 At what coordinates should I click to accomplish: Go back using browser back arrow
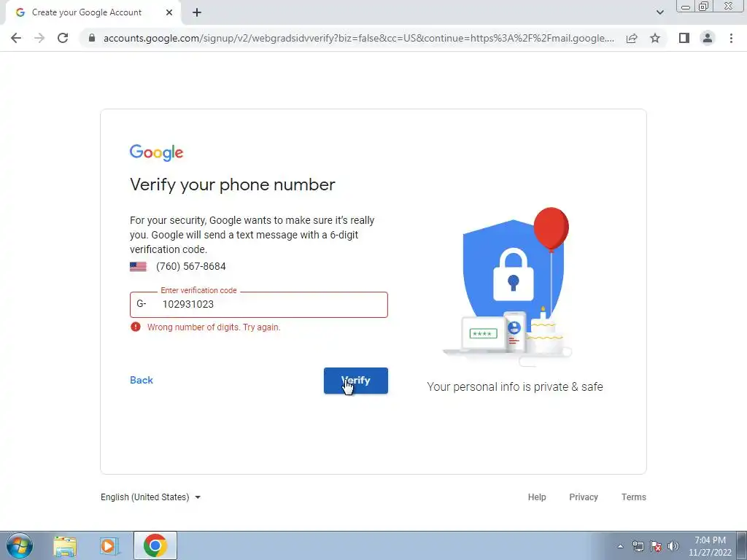(16, 38)
